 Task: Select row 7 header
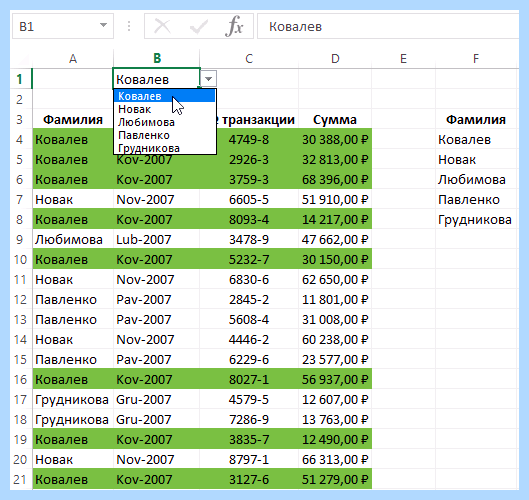click(x=20, y=199)
